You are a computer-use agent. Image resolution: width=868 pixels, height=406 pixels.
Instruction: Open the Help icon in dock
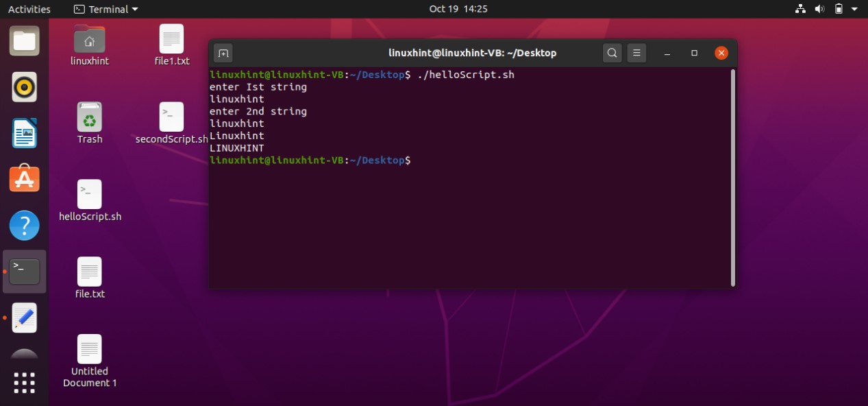24,225
